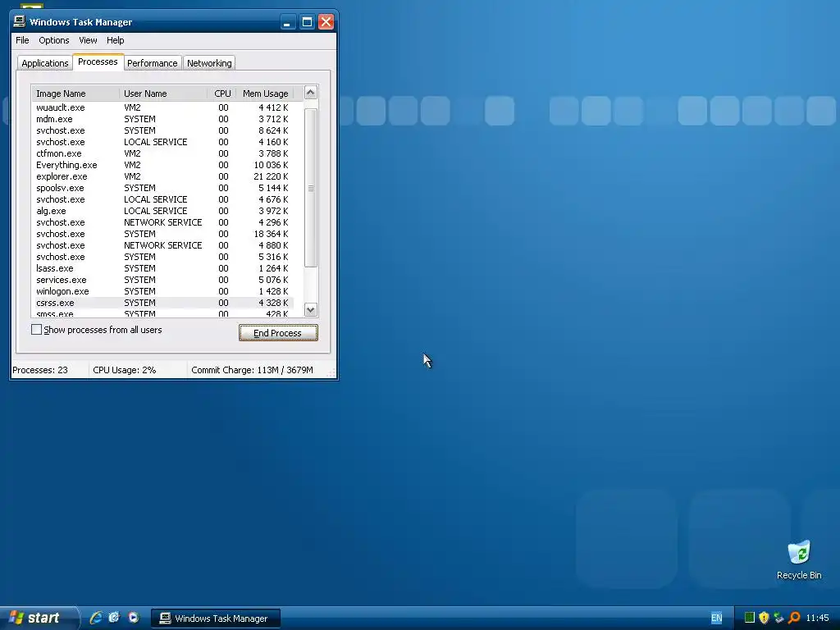Select the spoolsv.exe process

coord(163,188)
